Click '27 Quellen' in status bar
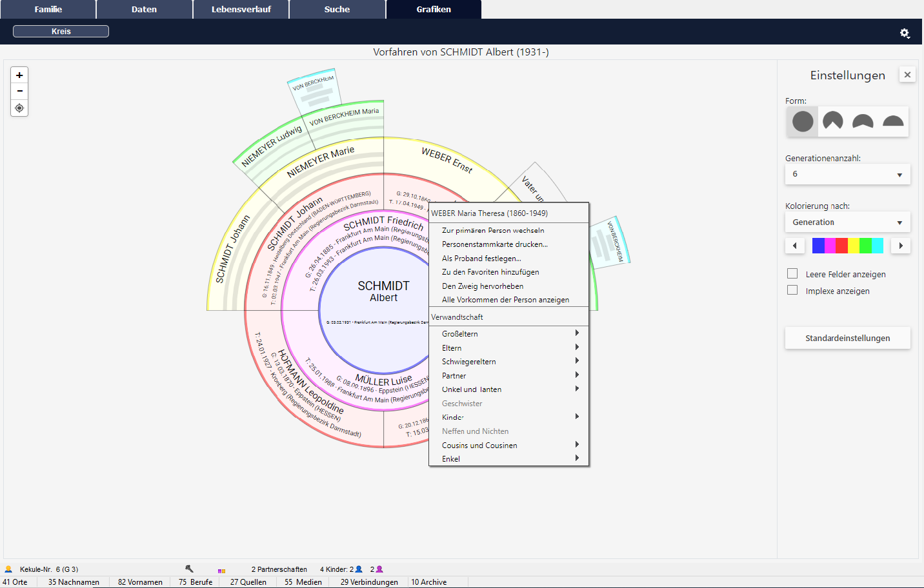Image resolution: width=924 pixels, height=588 pixels. click(248, 582)
